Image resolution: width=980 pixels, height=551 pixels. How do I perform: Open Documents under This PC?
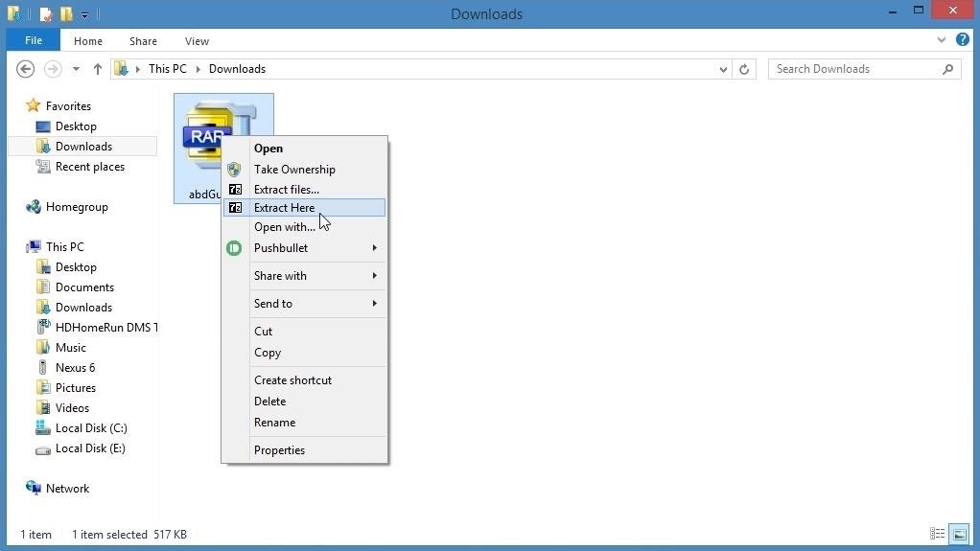[84, 287]
